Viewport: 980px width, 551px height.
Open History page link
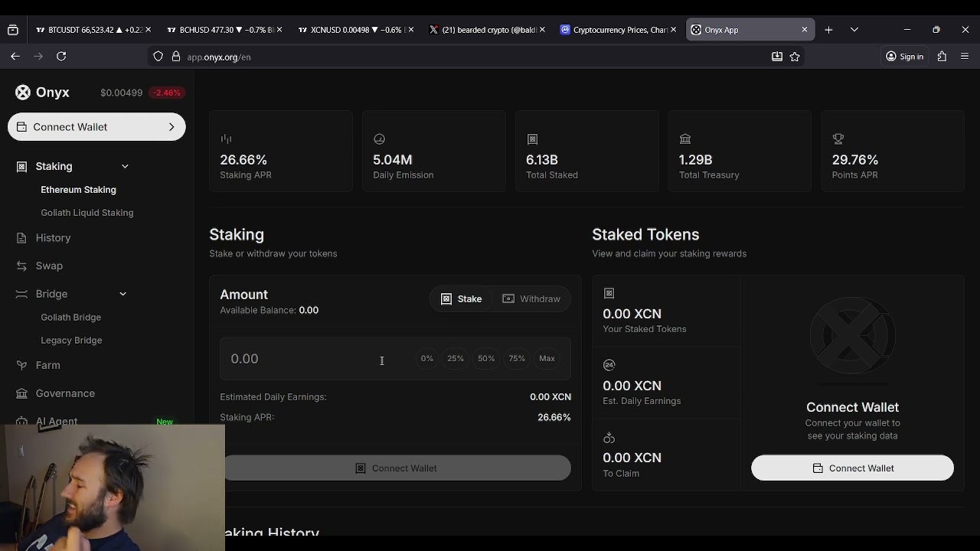coord(53,238)
